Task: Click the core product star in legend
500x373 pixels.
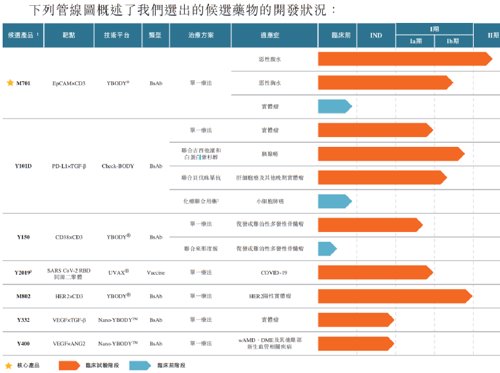Action: (x=9, y=366)
